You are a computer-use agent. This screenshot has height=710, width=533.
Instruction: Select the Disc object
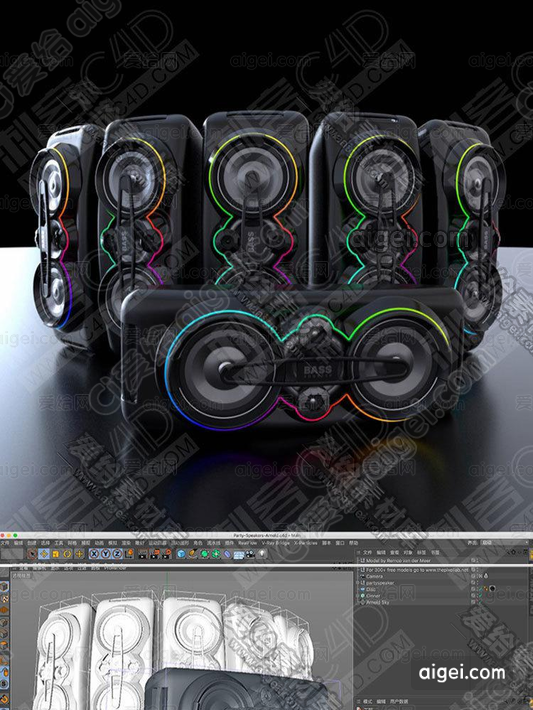point(370,589)
